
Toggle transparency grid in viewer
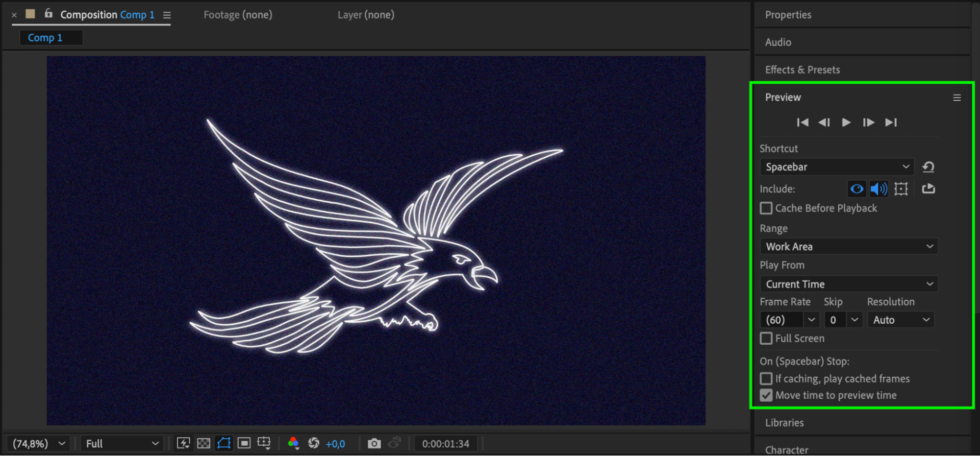(203, 444)
